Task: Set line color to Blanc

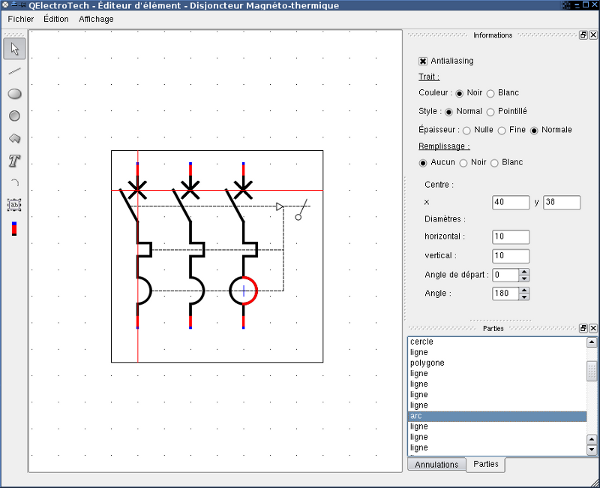Action: [x=491, y=93]
